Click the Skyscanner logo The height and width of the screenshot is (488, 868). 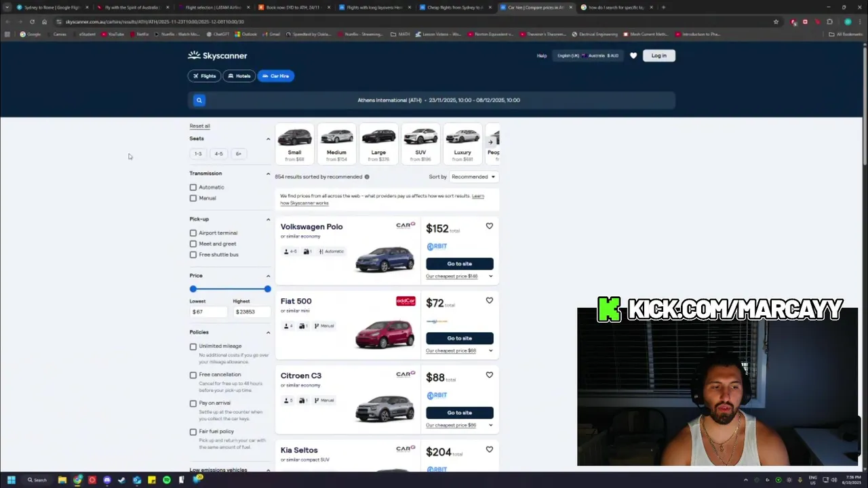(218, 56)
